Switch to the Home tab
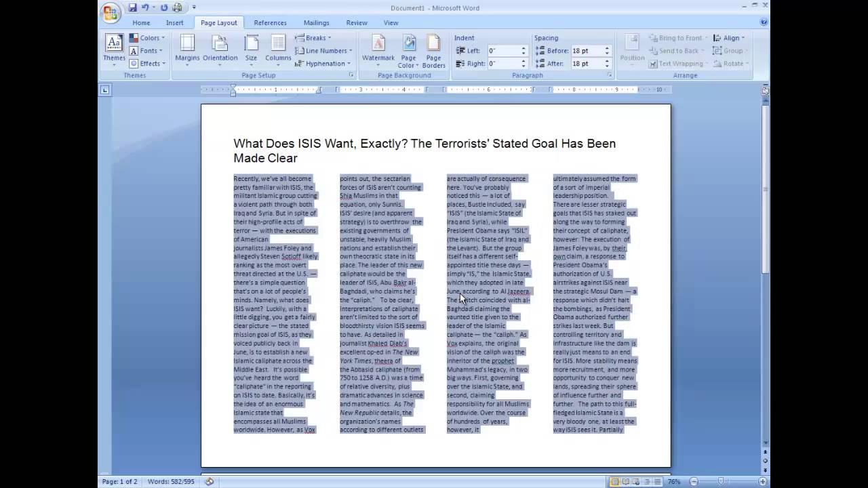Screen dimensions: 868x488 141,22
